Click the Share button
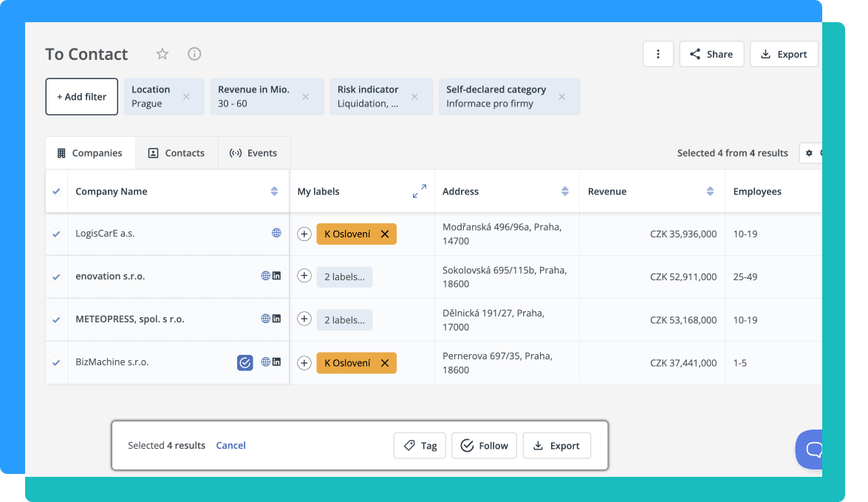The width and height of the screenshot is (868, 502). (x=711, y=54)
